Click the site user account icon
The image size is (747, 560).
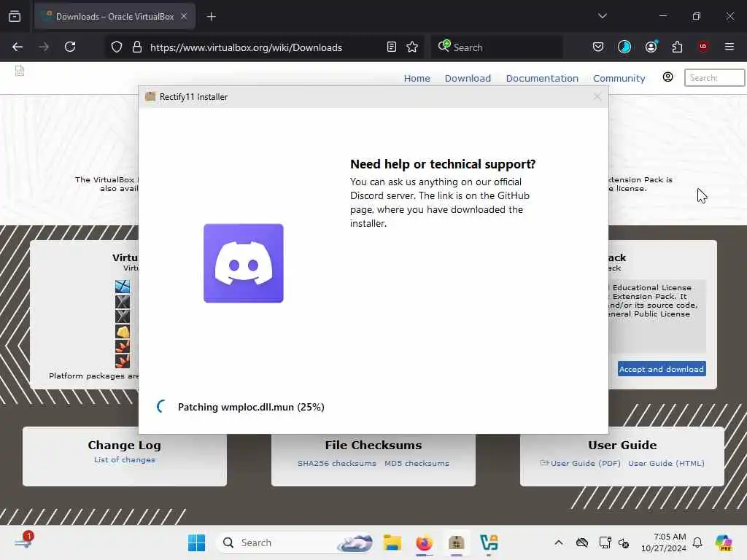pyautogui.click(x=668, y=77)
